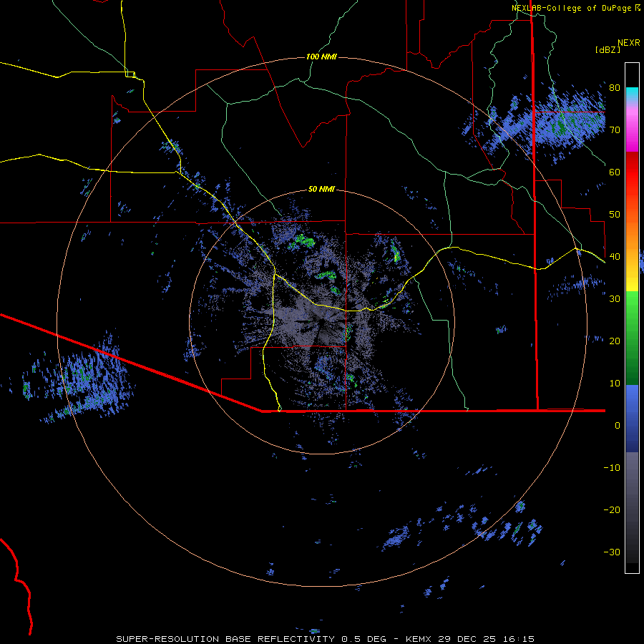
Task: Click the 70 dBZ scale value
Action: (x=615, y=130)
